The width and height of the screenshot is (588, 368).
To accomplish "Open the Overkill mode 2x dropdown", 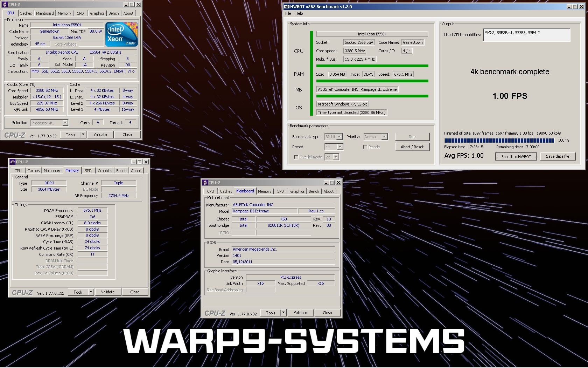I will [336, 157].
